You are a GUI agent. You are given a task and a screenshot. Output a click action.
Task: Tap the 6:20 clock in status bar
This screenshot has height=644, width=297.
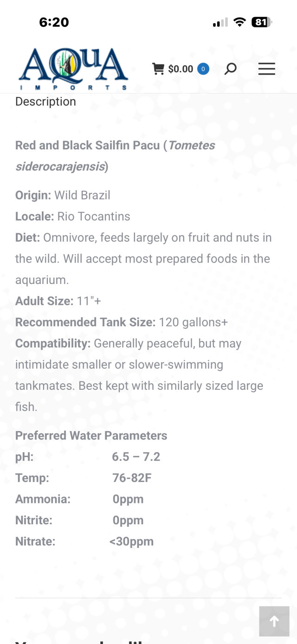[x=54, y=22]
